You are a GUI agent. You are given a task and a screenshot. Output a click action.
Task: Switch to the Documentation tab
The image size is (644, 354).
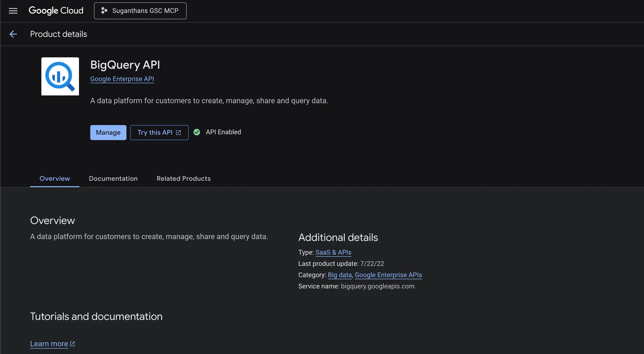click(x=113, y=178)
